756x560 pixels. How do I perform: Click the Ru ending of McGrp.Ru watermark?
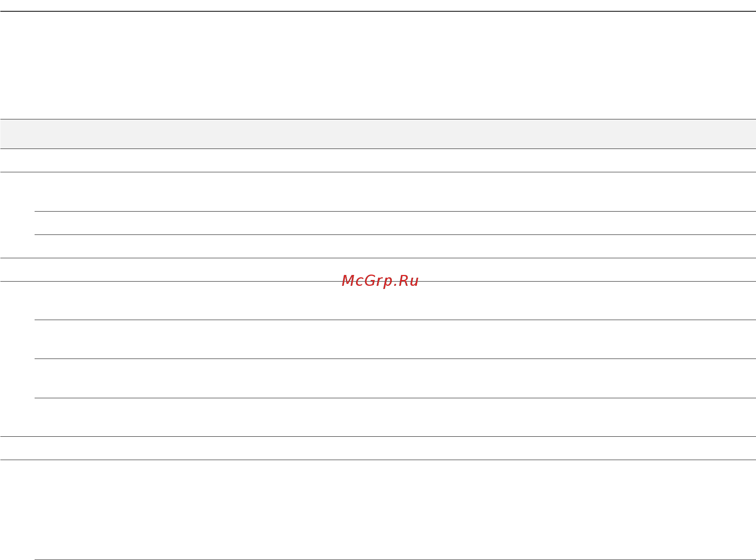(409, 280)
